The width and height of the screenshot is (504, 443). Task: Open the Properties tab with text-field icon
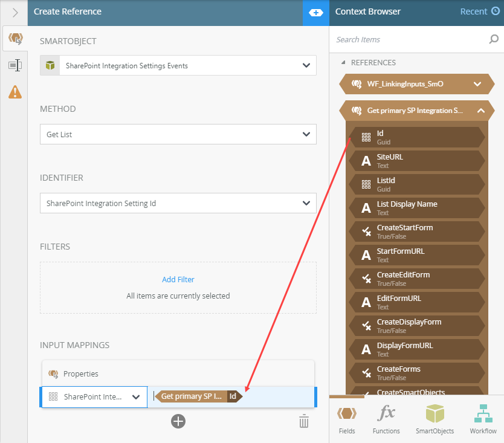[15, 65]
